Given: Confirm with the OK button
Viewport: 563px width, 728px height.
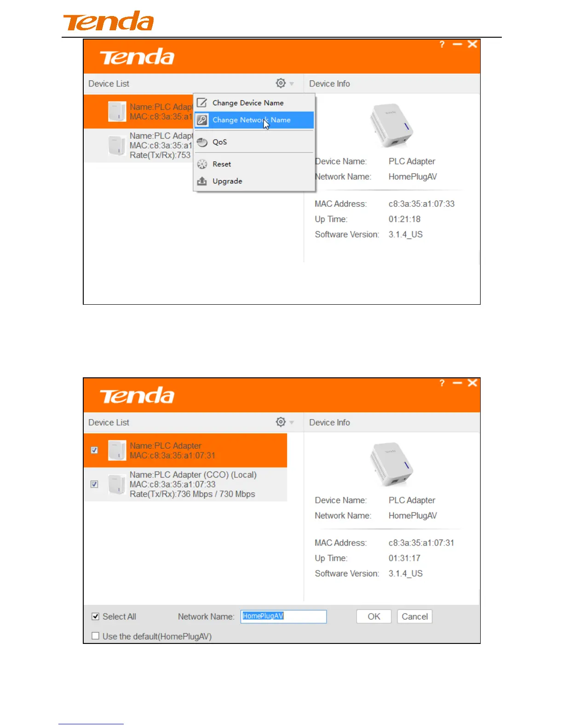Looking at the screenshot, I should tap(374, 617).
